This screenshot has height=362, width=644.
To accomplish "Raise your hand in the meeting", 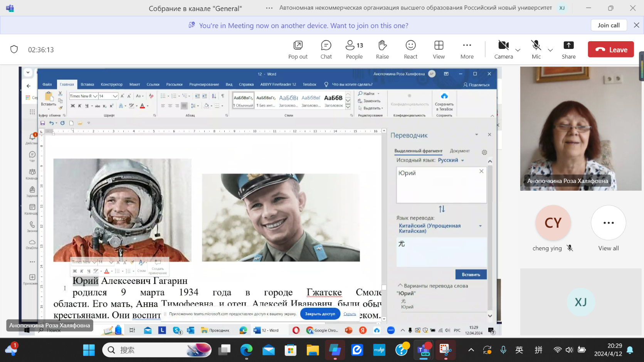I will pyautogui.click(x=382, y=50).
